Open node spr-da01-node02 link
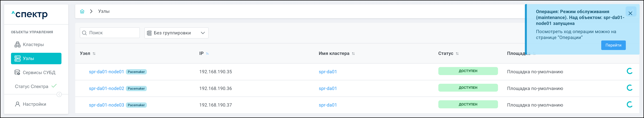Image resolution: width=644 pixels, height=118 pixels. (107, 88)
